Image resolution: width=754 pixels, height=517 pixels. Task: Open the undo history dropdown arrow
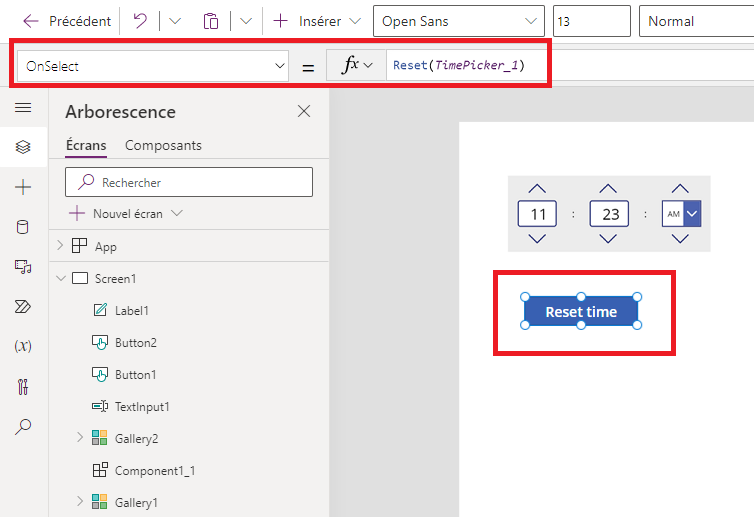[175, 21]
